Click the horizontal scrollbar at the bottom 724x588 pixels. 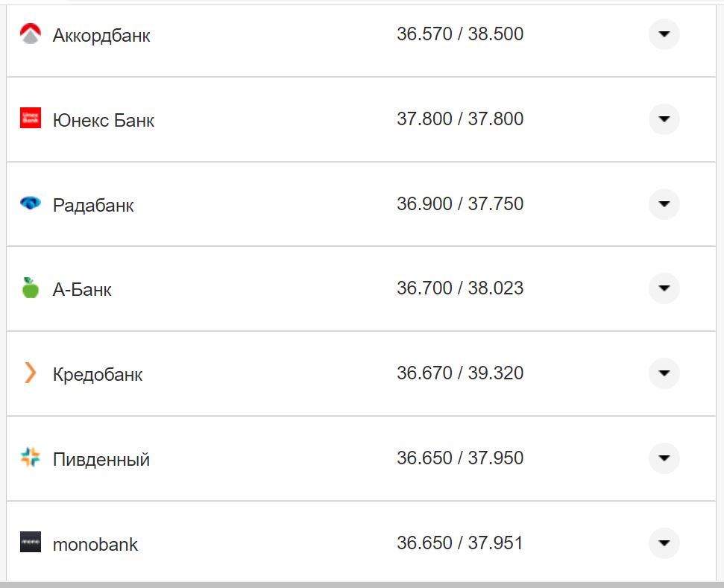(x=362, y=584)
